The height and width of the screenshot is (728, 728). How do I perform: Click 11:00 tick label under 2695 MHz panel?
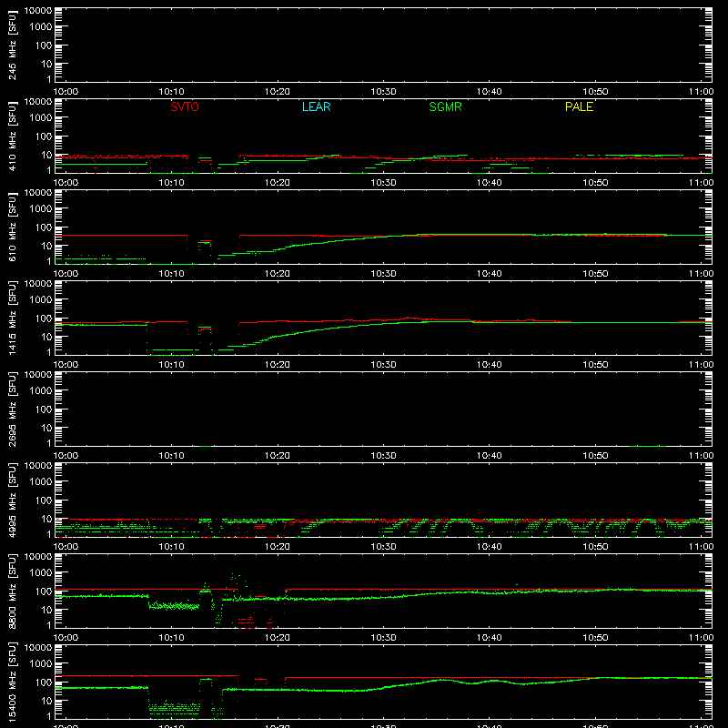[x=701, y=456]
